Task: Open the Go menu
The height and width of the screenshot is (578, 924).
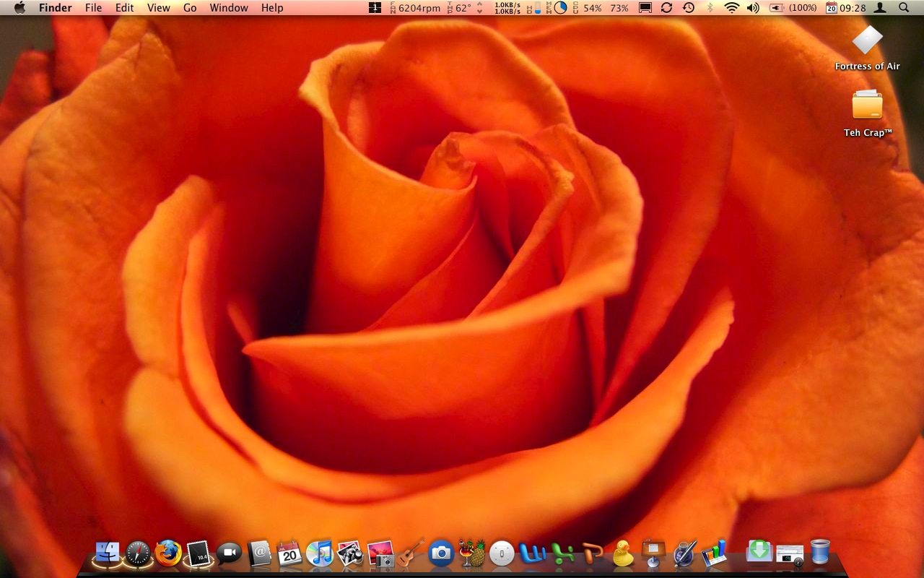Action: tap(190, 8)
